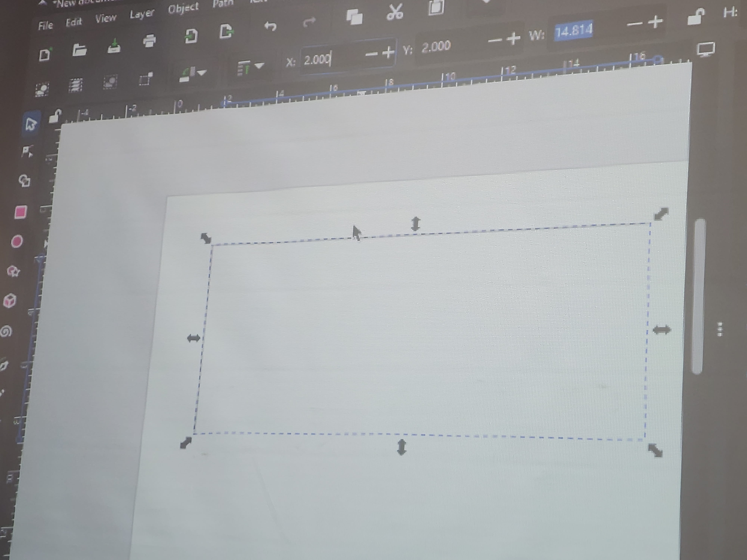Screen dimensions: 747x560
Task: Toggle select all in all layers
Action: pyautogui.click(x=75, y=85)
